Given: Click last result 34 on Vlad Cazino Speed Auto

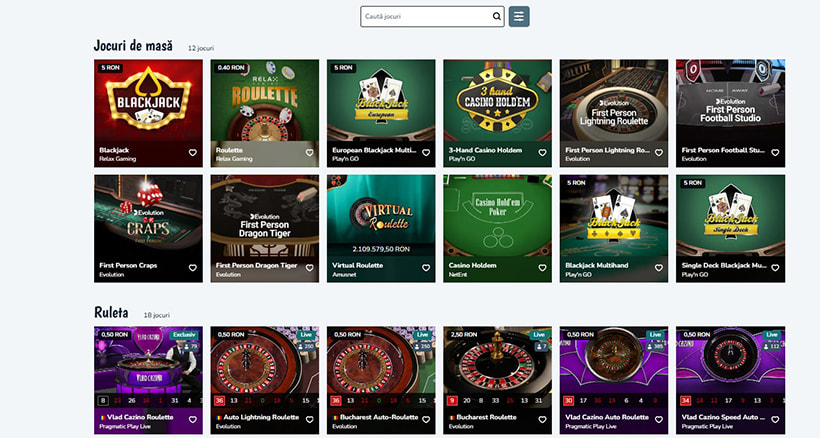Looking at the screenshot, I should [685, 401].
